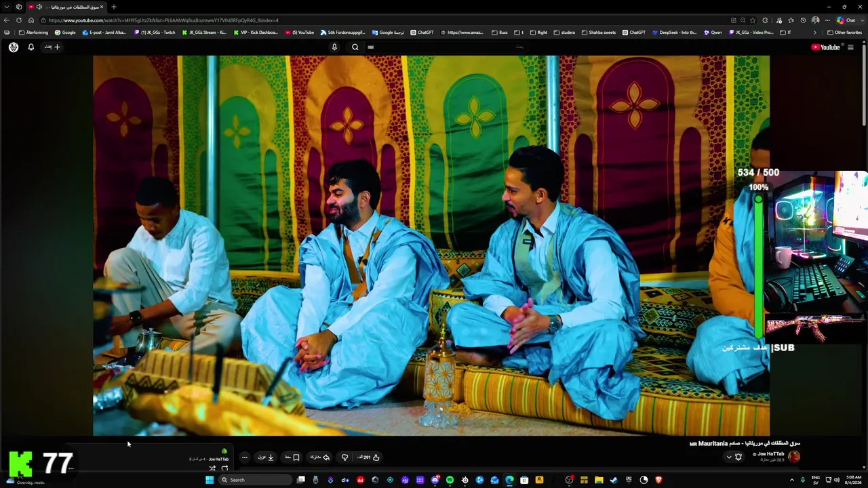Open Shahba sweets bookmark
Image resolution: width=868 pixels, height=488 pixels.
pos(598,33)
